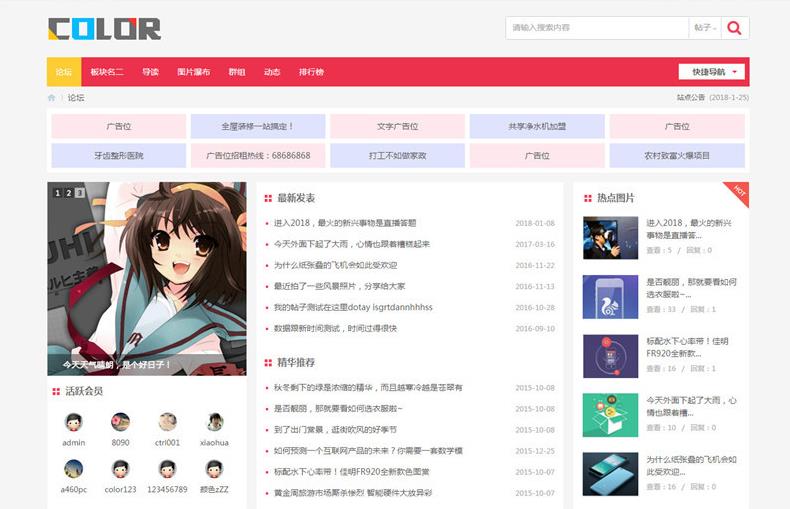
Task: Open a460pc's avatar
Action: click(74, 469)
